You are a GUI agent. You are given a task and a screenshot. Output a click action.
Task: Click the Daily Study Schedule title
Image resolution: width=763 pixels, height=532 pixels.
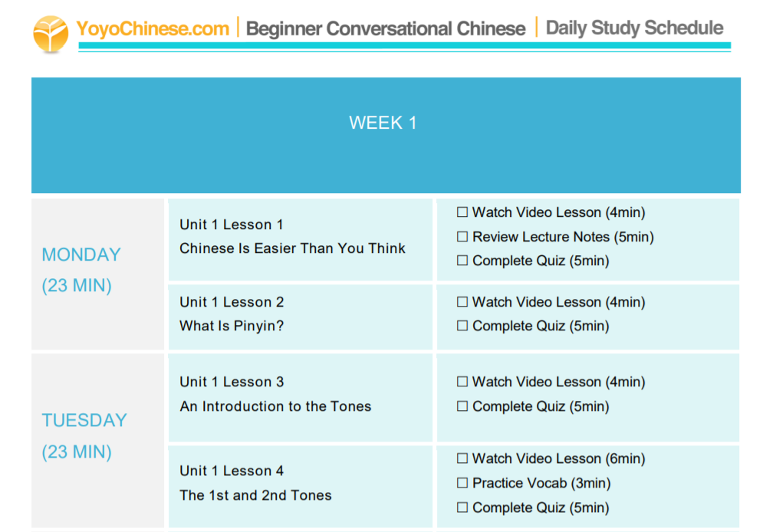click(634, 28)
